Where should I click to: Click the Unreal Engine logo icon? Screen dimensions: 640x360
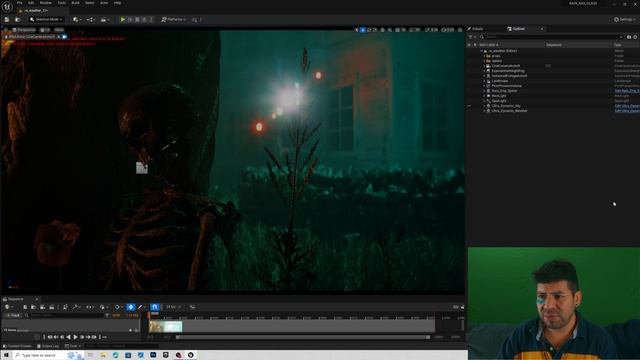(x=7, y=7)
